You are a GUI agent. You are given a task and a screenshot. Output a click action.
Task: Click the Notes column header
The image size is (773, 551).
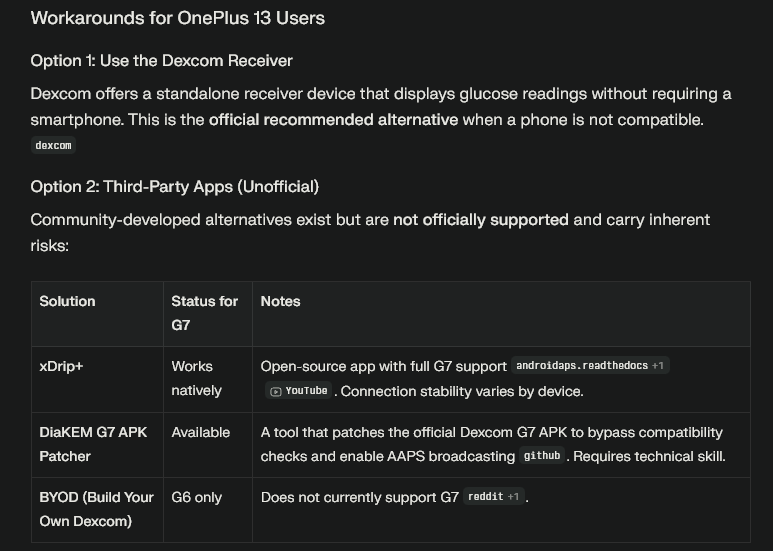point(280,301)
